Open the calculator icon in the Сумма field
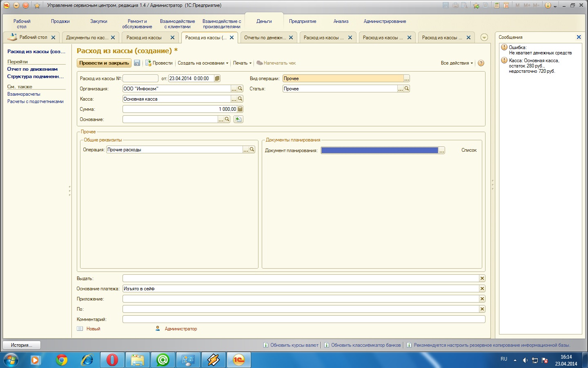588x368 pixels. tap(240, 109)
